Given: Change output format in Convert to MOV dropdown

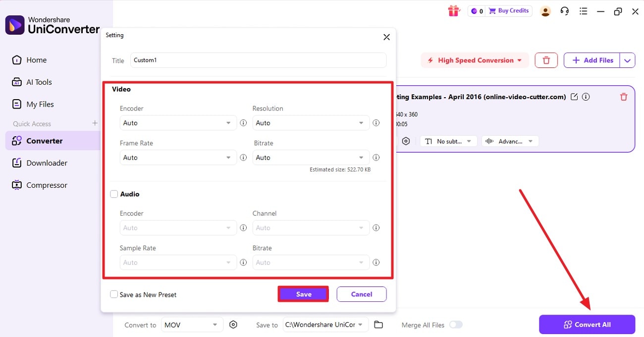Looking at the screenshot, I should tap(191, 325).
